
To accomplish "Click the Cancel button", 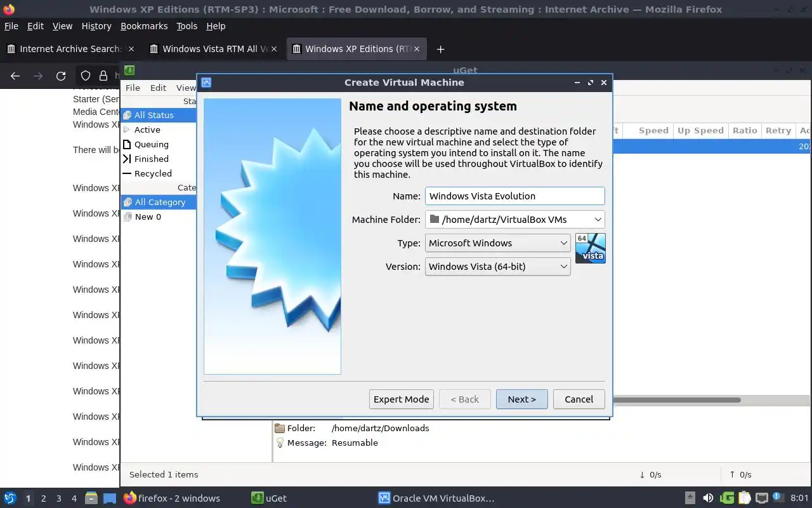I will click(x=579, y=399).
